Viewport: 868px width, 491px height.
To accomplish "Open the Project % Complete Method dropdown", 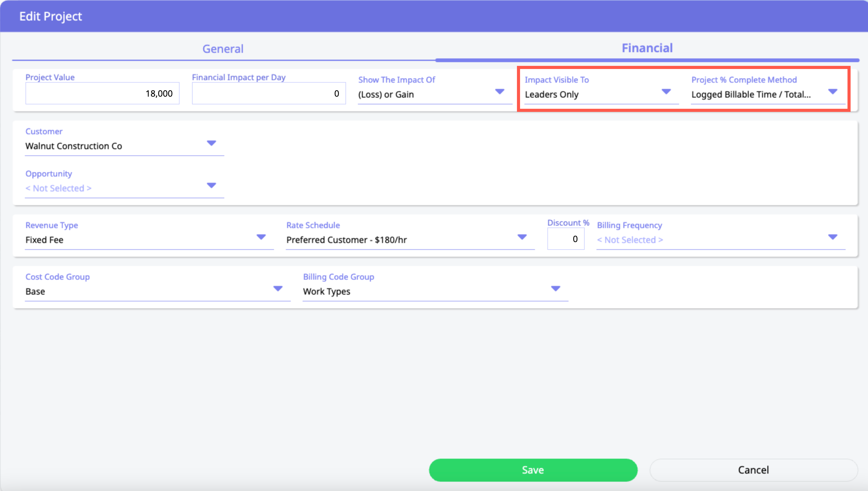I will 832,92.
